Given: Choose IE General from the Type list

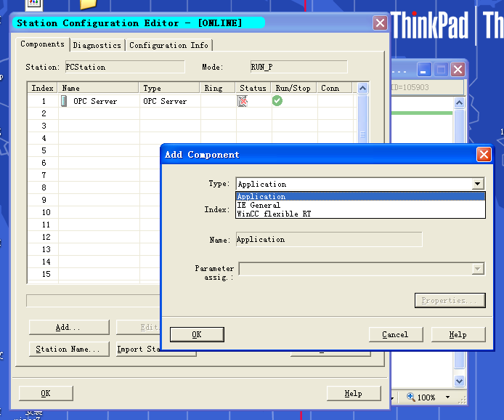Looking at the screenshot, I should (x=360, y=205).
